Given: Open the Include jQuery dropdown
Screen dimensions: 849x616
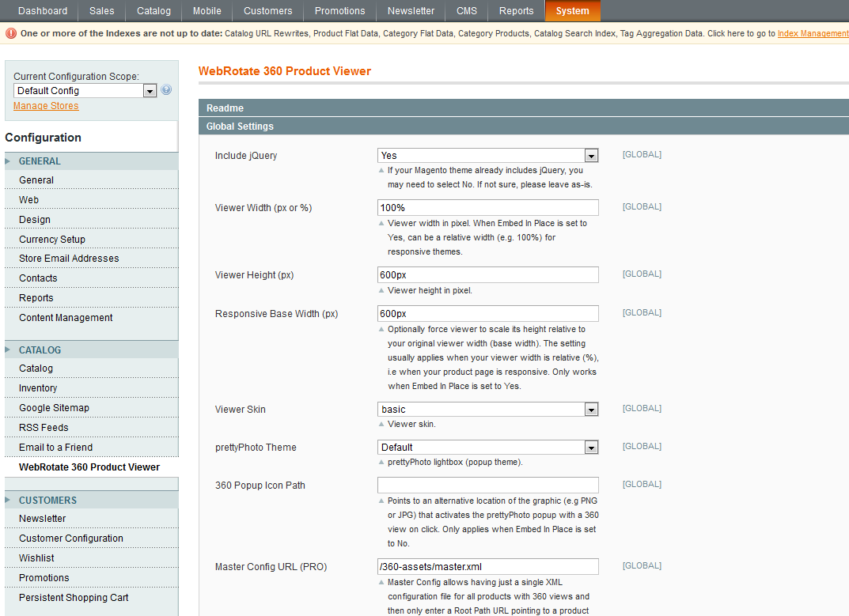Looking at the screenshot, I should point(488,155).
